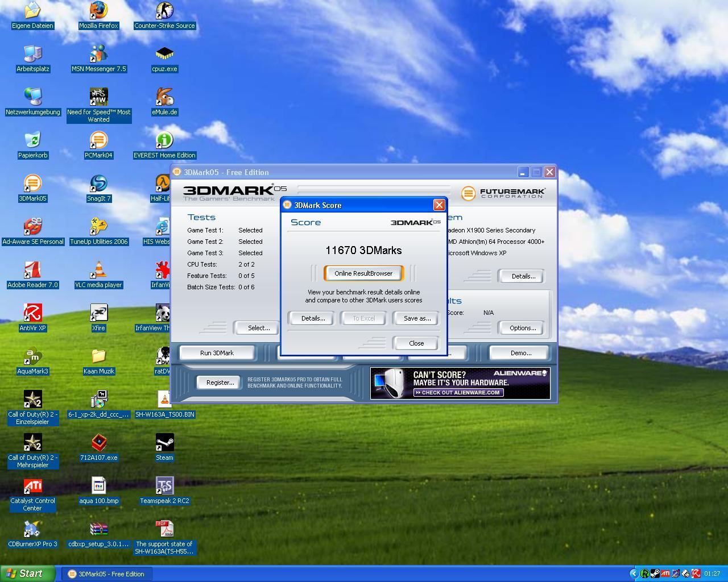Image resolution: width=728 pixels, height=582 pixels.
Task: Click the Arbeitsplatz desktop icon
Action: point(32,53)
